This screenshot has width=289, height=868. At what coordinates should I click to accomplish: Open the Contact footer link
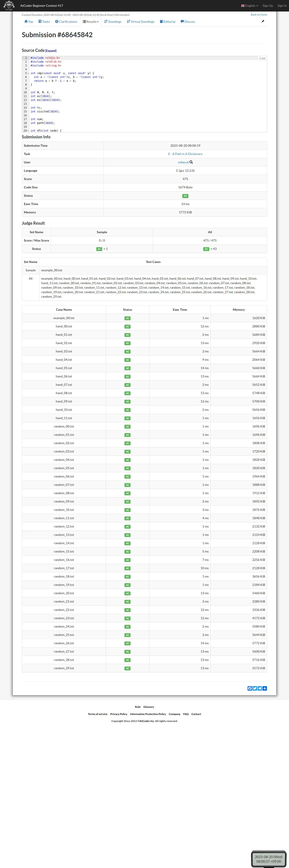(x=196, y=714)
